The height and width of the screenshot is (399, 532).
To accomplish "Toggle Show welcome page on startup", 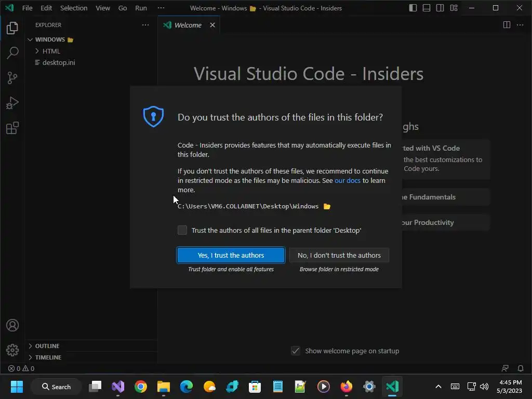I will pos(296,351).
